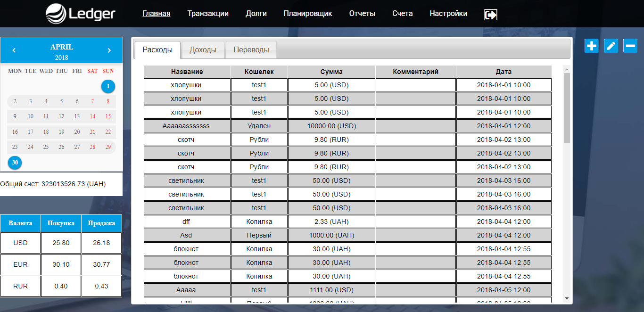Click the 10000.00 (USD) amount cell

click(331, 126)
